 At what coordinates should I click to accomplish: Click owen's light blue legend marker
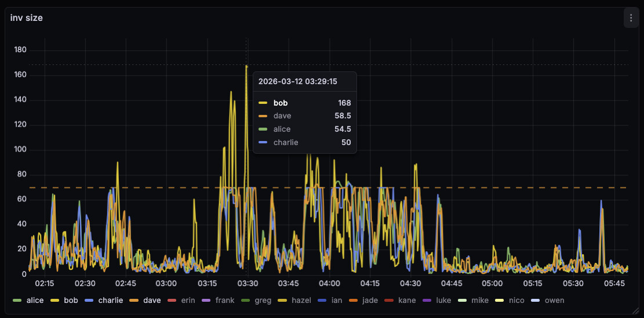(x=536, y=300)
